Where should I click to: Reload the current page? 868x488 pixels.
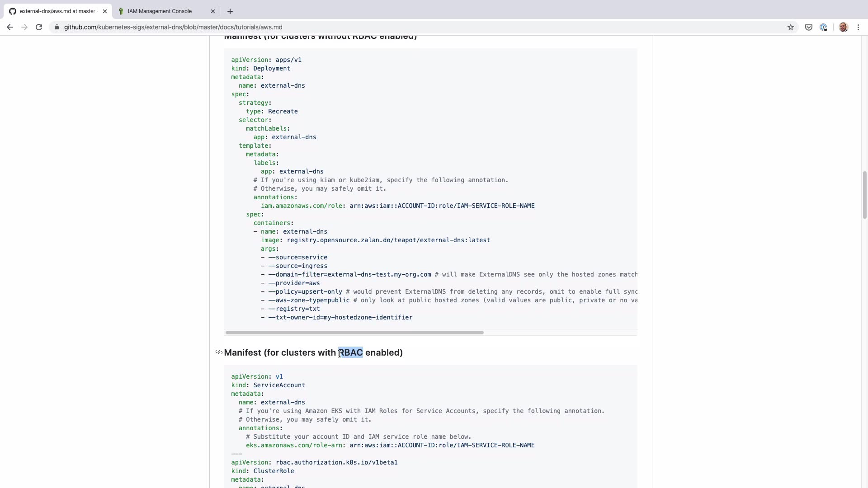coord(39,28)
